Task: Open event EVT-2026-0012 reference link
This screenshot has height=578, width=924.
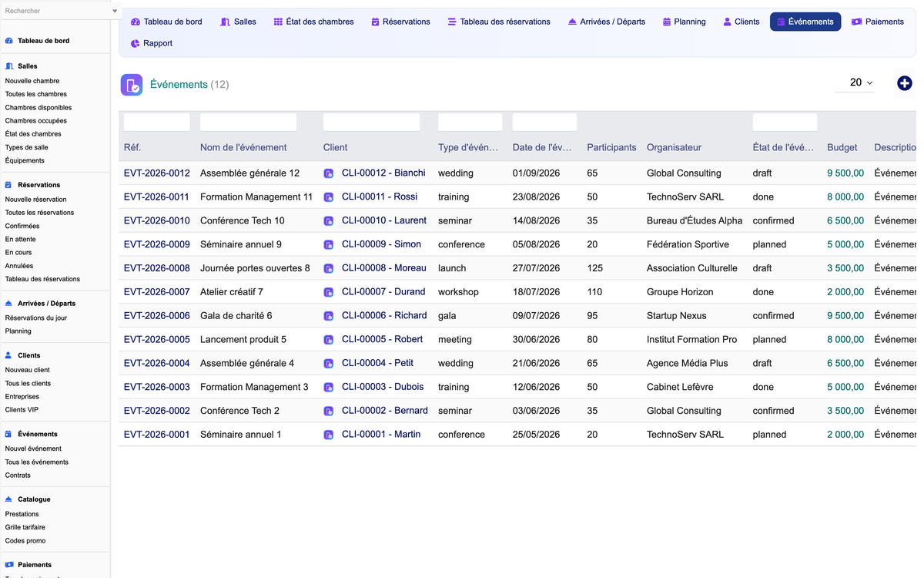Action: (157, 173)
